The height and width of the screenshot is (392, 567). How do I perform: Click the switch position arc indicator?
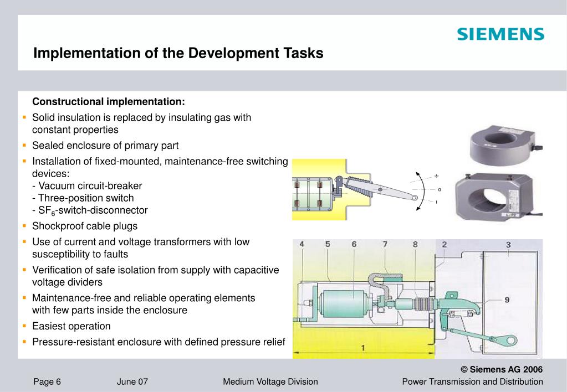pos(421,190)
